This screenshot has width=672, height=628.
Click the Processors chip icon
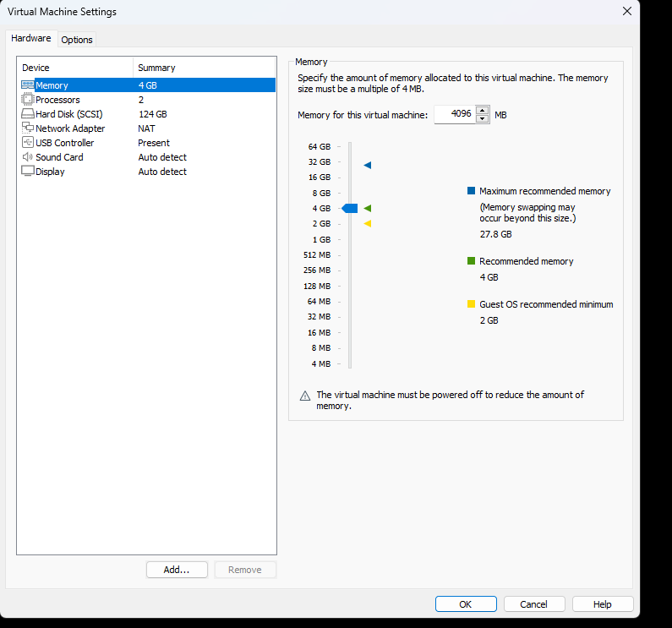pos(28,100)
